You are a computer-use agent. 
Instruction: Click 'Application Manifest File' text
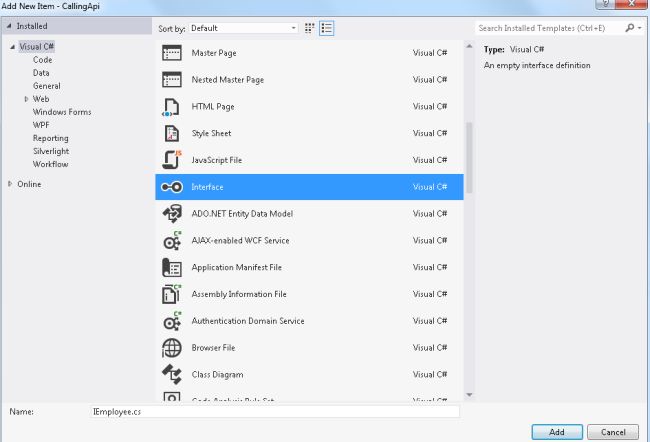point(237,267)
